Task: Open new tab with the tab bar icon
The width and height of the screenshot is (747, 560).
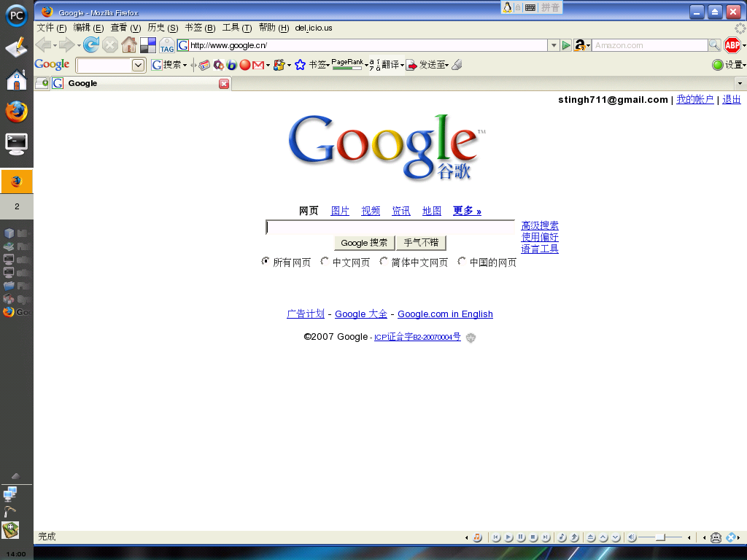Action: point(42,83)
